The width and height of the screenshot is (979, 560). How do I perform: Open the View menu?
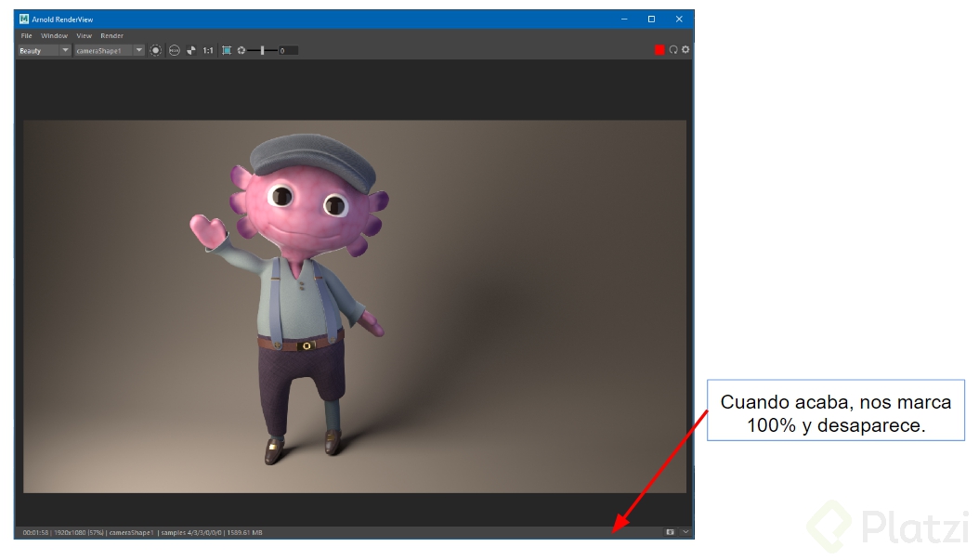click(84, 35)
